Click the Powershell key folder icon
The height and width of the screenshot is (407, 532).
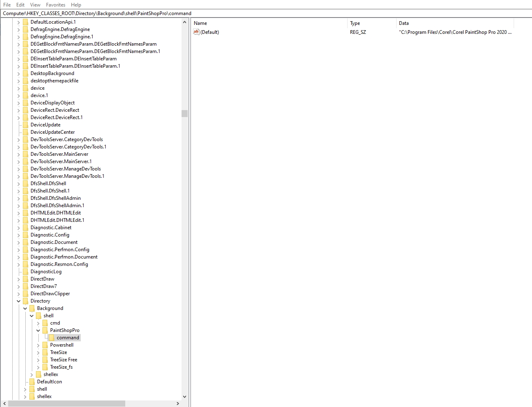pyautogui.click(x=45, y=345)
